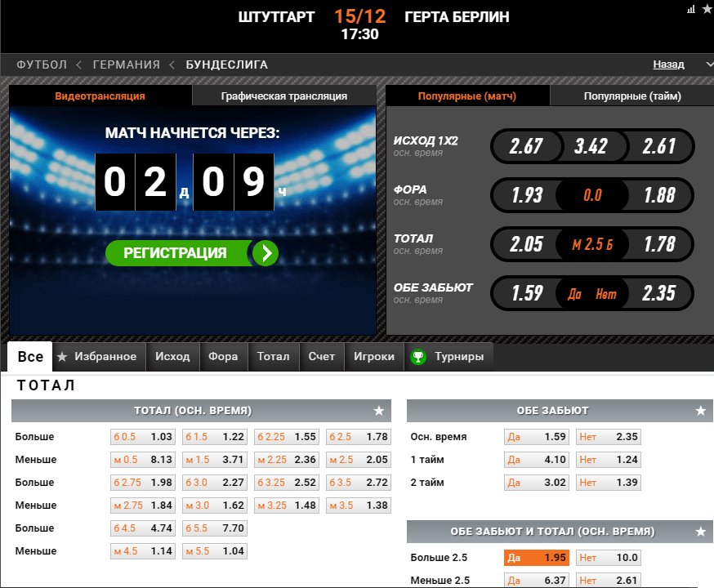Bet on м 1.5 at 3.71
714x588 pixels.
(x=215, y=460)
